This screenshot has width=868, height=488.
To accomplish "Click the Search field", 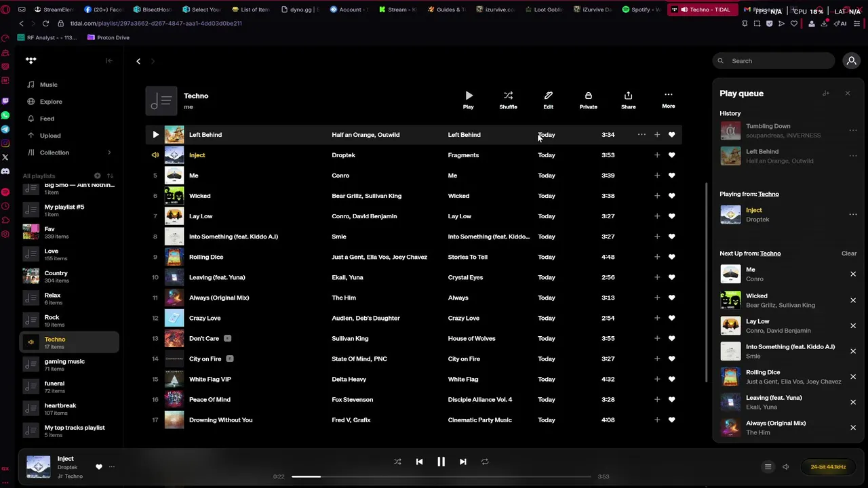I will pos(773,61).
